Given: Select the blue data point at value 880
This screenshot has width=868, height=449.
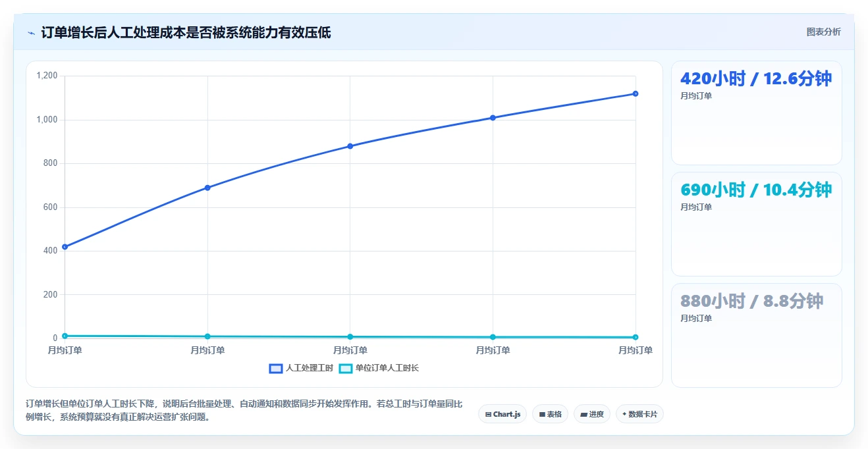Looking at the screenshot, I should (350, 146).
